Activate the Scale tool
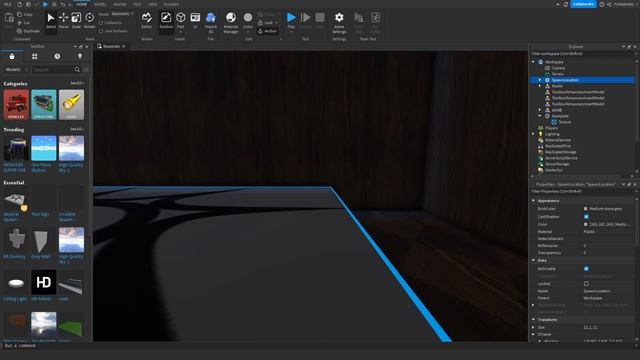Viewport: 640px width, 360px height. pos(76,20)
